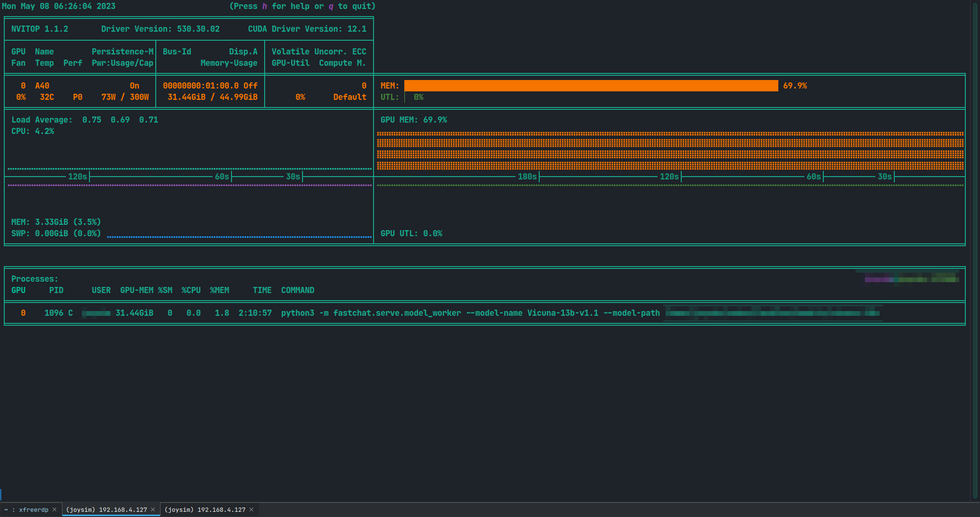The image size is (980, 517).
Task: Click the orange MEM usage bar
Action: (590, 86)
